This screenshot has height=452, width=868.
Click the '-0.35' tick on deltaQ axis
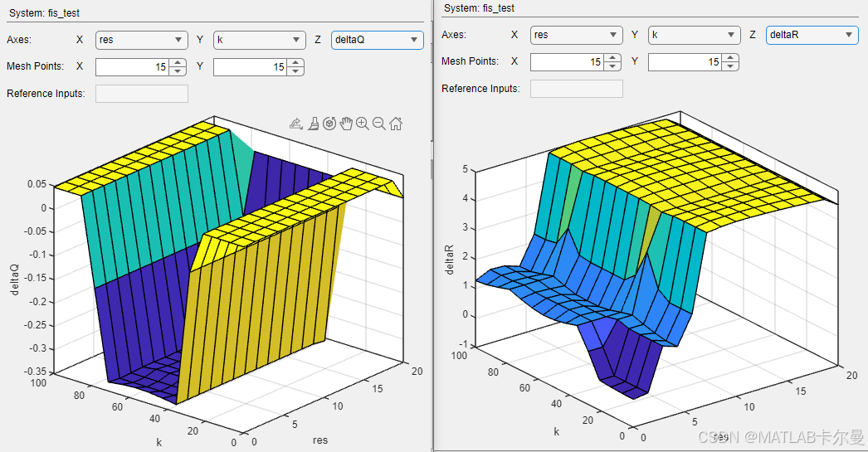pyautogui.click(x=35, y=372)
